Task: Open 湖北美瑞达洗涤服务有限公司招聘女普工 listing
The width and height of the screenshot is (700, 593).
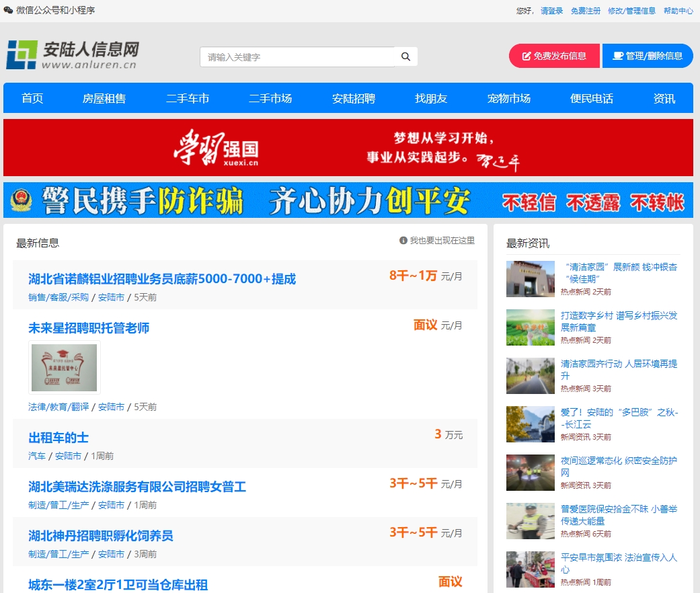Action: (137, 487)
